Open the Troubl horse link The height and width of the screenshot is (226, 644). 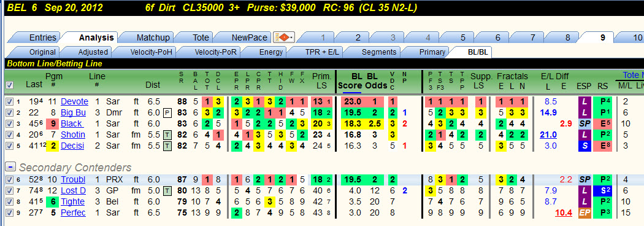tap(73, 179)
